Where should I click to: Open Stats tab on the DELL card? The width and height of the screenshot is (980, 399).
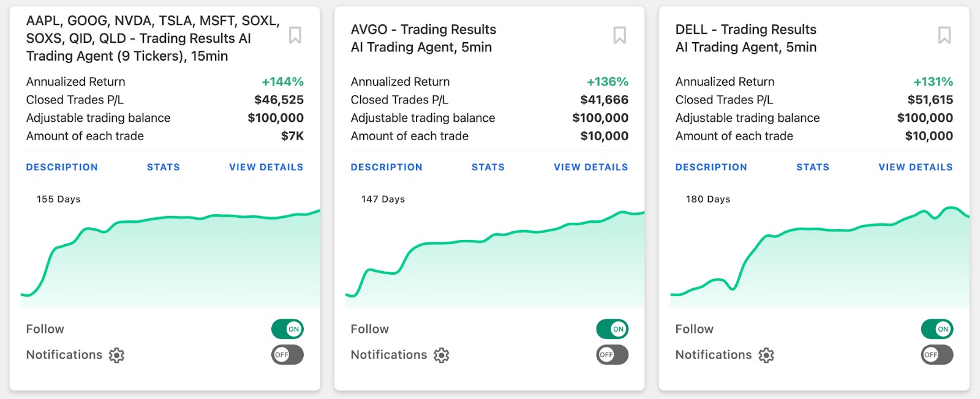click(813, 167)
